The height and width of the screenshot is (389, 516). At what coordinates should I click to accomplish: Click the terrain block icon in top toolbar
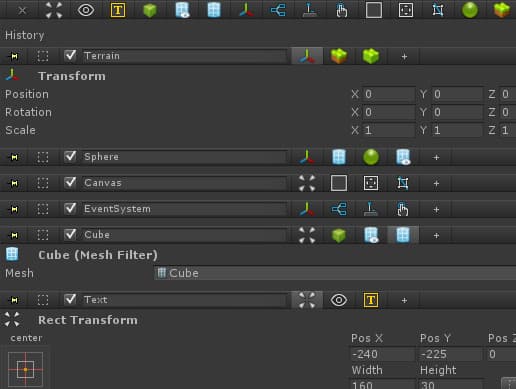click(x=502, y=10)
